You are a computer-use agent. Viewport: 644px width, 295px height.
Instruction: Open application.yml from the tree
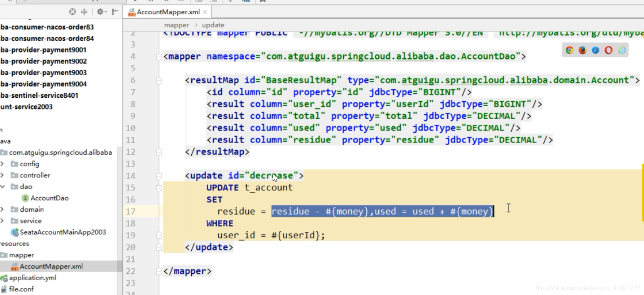pos(32,278)
